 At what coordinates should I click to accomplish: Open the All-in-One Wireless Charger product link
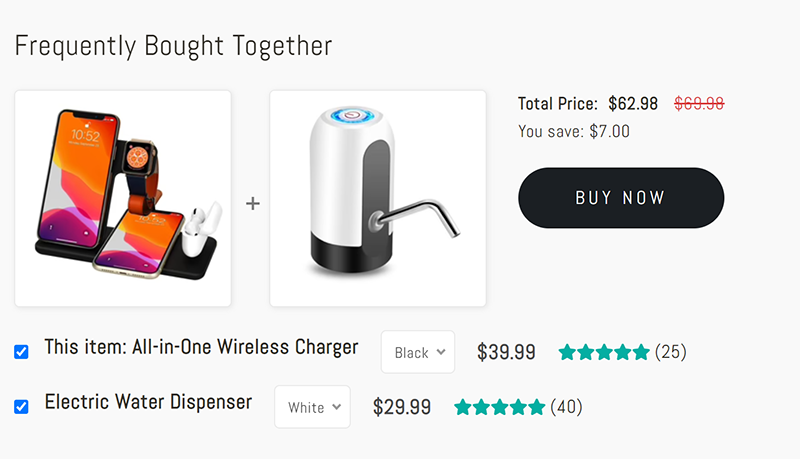pyautogui.click(x=245, y=347)
